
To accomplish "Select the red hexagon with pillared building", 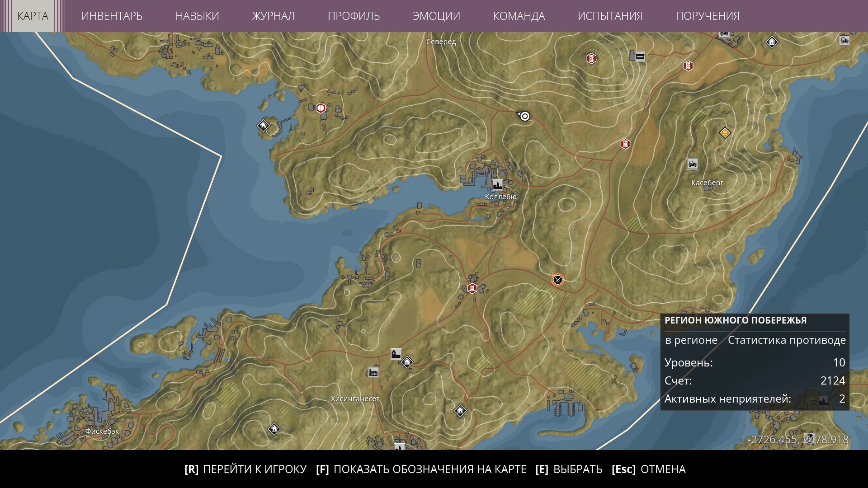I will [x=472, y=288].
